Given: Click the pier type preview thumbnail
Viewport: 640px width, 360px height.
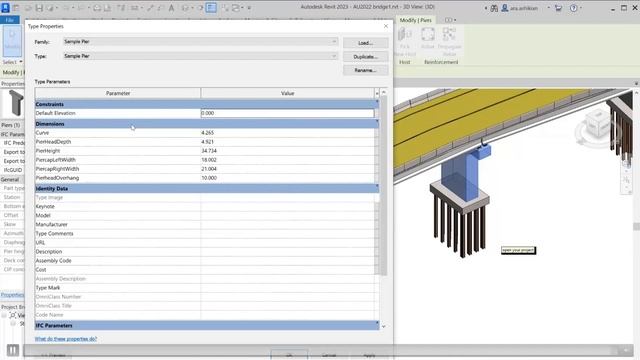Looking at the screenshot, I should point(15,103).
